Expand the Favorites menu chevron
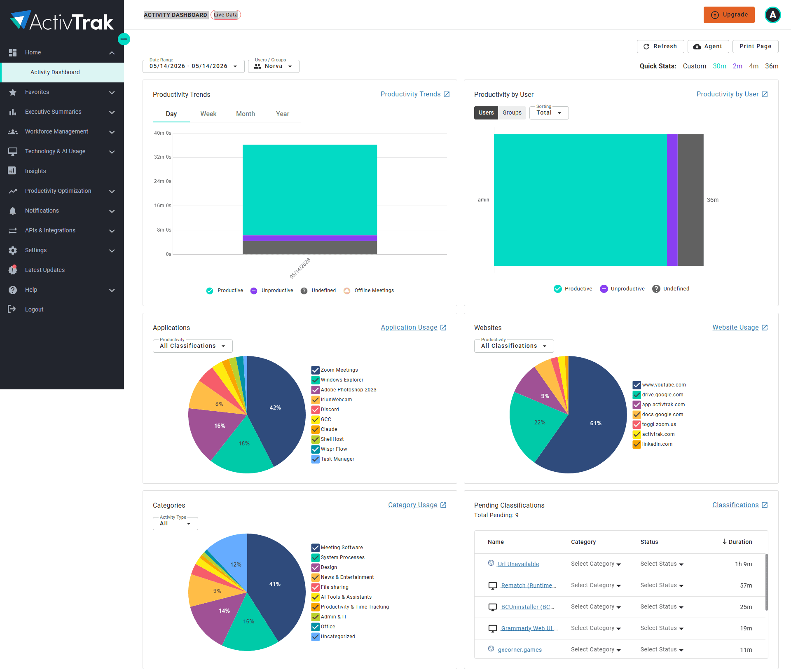Viewport: 791px width, 672px height. pyautogui.click(x=112, y=92)
